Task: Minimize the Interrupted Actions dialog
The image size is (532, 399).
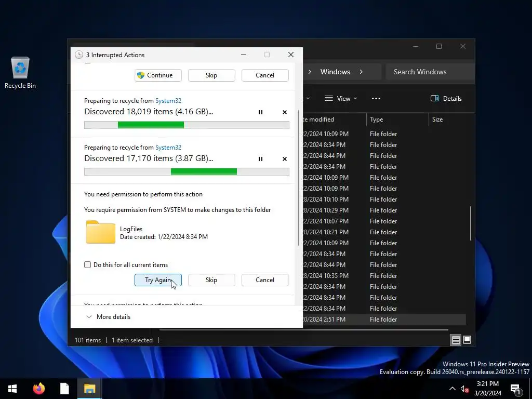Action: click(244, 55)
